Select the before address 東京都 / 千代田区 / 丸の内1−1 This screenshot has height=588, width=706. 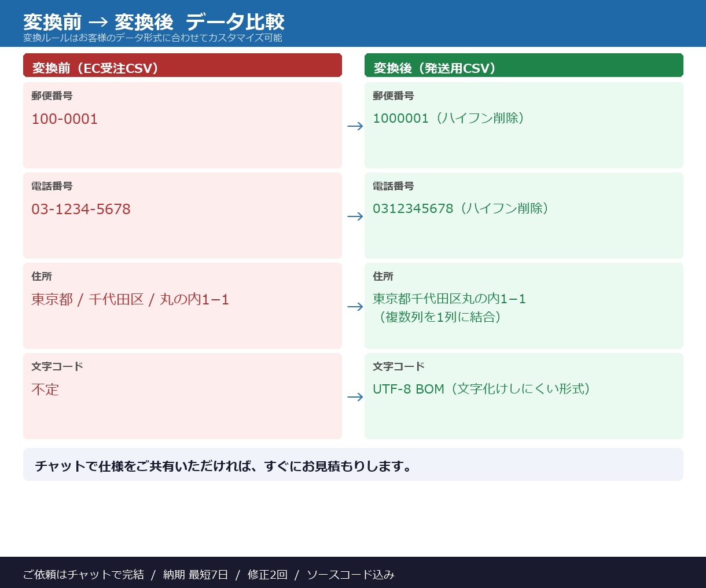pos(130,300)
